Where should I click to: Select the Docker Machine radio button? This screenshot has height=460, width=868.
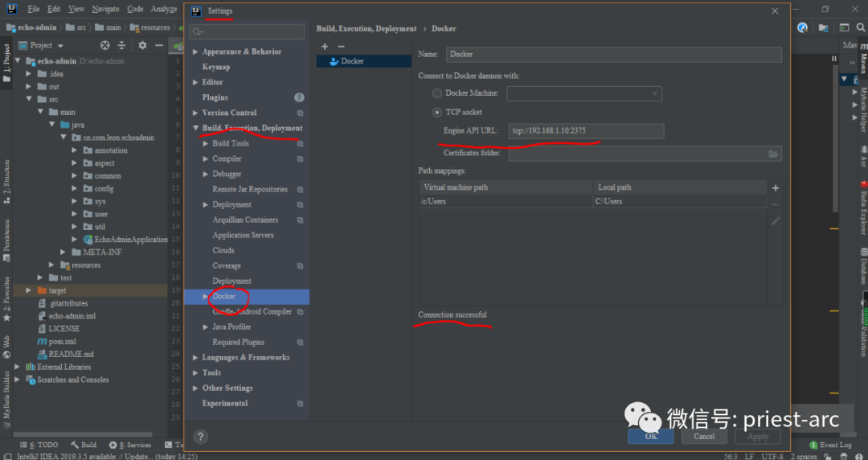[x=436, y=93]
